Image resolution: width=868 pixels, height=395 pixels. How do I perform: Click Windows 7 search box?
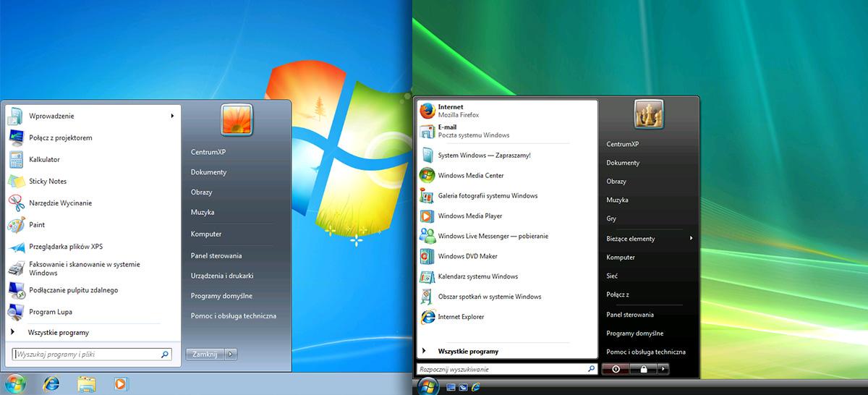tap(92, 354)
